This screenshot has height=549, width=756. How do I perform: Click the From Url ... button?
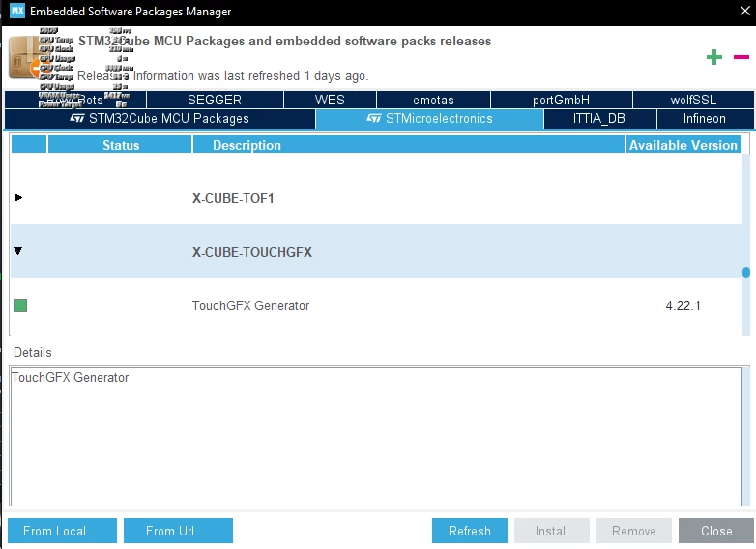178,531
